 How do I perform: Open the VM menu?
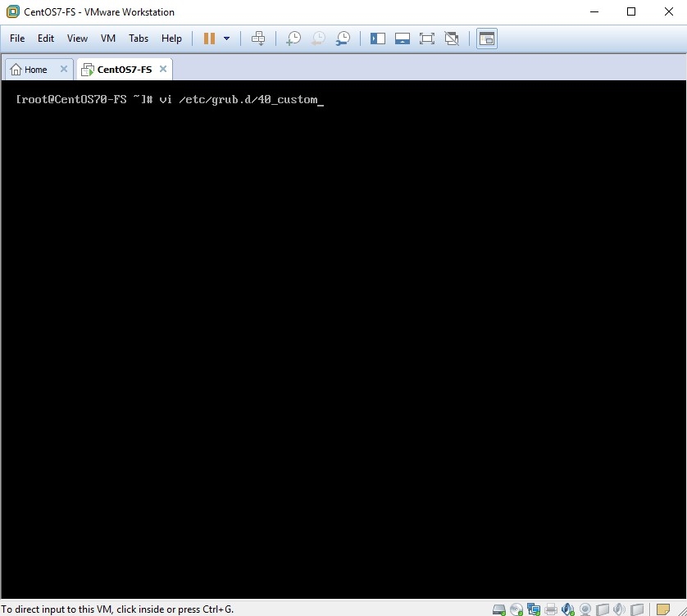pos(108,38)
